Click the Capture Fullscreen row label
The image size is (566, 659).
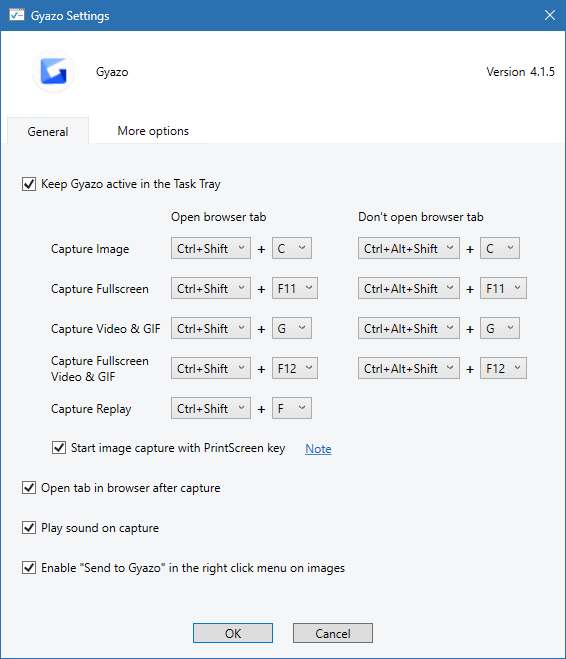coord(100,289)
